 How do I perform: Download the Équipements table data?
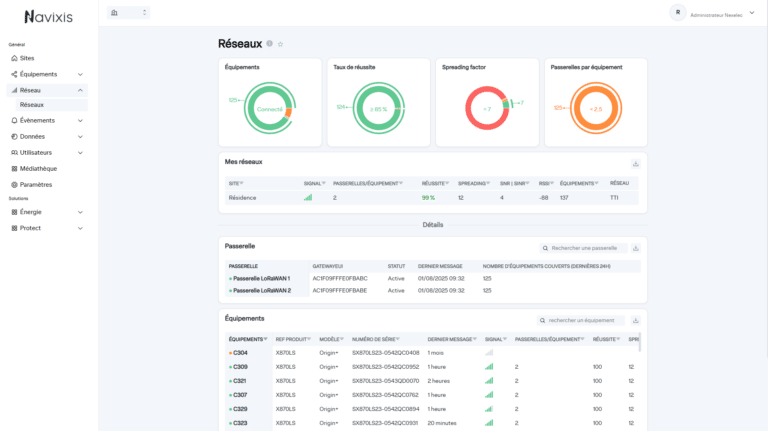tap(635, 320)
